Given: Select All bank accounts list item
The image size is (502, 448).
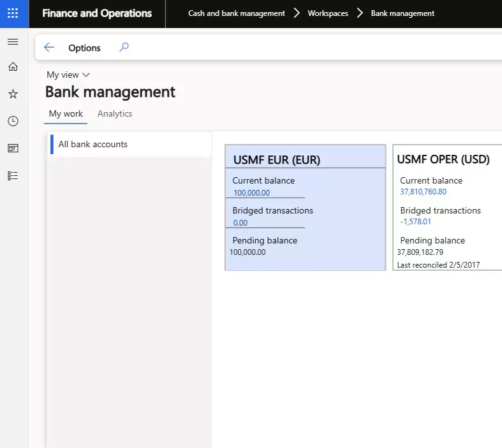Looking at the screenshot, I should pyautogui.click(x=131, y=144).
